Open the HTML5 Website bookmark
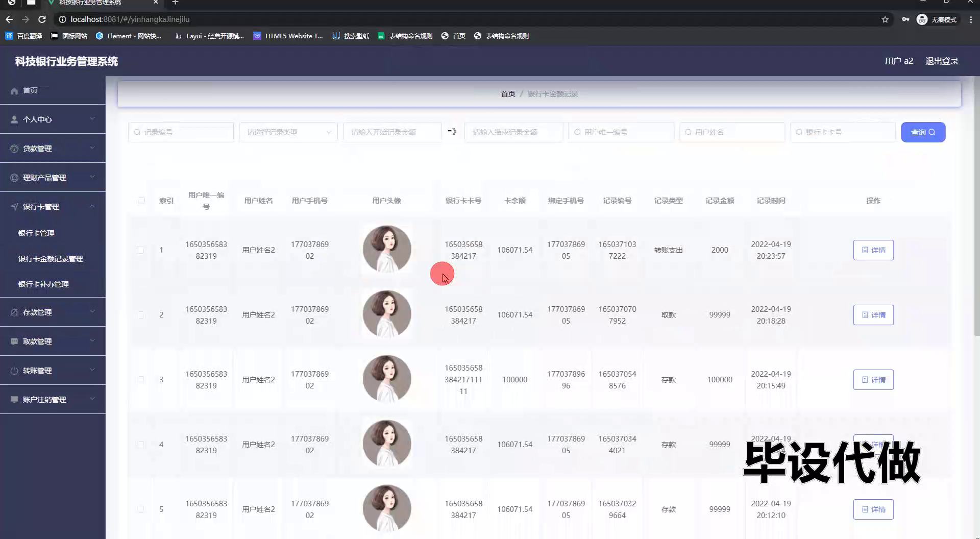The width and height of the screenshot is (980, 539). pyautogui.click(x=288, y=36)
